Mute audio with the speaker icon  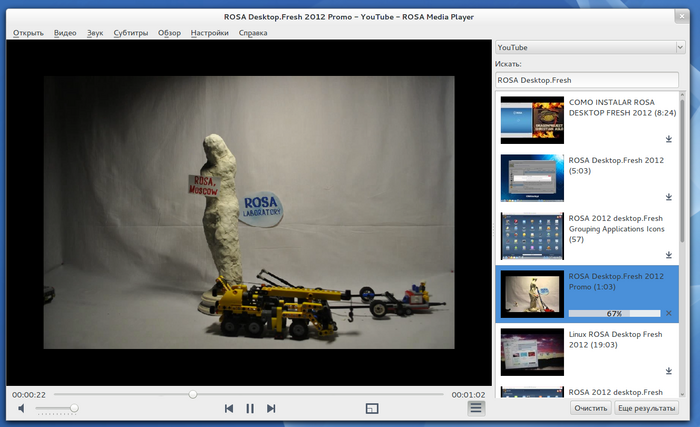pyautogui.click(x=21, y=408)
